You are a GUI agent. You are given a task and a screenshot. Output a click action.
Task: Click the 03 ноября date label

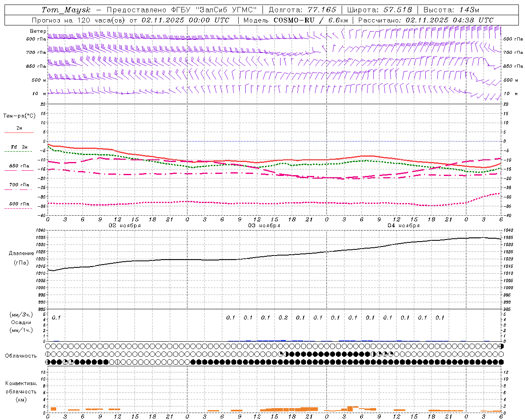pos(264,226)
